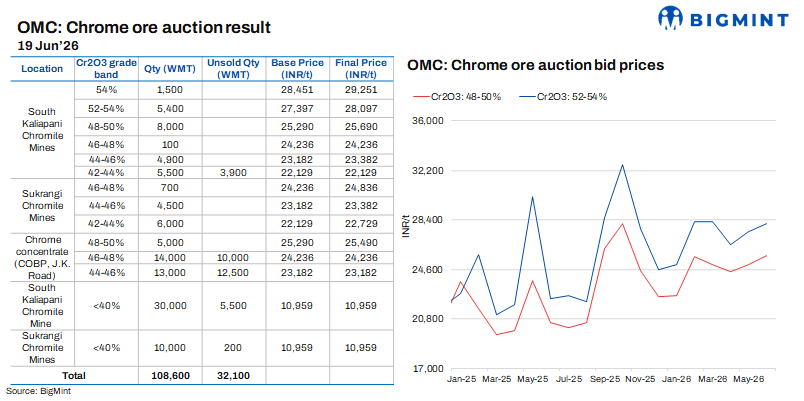Click legend label 'Cr2O3: 52-54%'
The image size is (804, 401).
572,96
